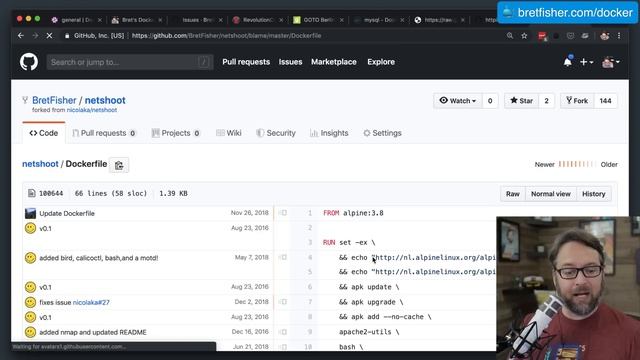Viewport: 640px width, 360px height.
Task: Switch to the Security tab
Action: tap(276, 133)
